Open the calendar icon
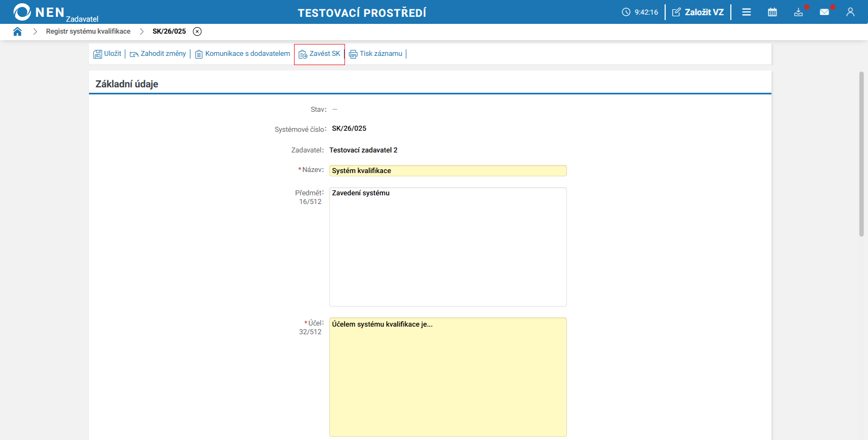The width and height of the screenshot is (868, 440). tap(773, 12)
